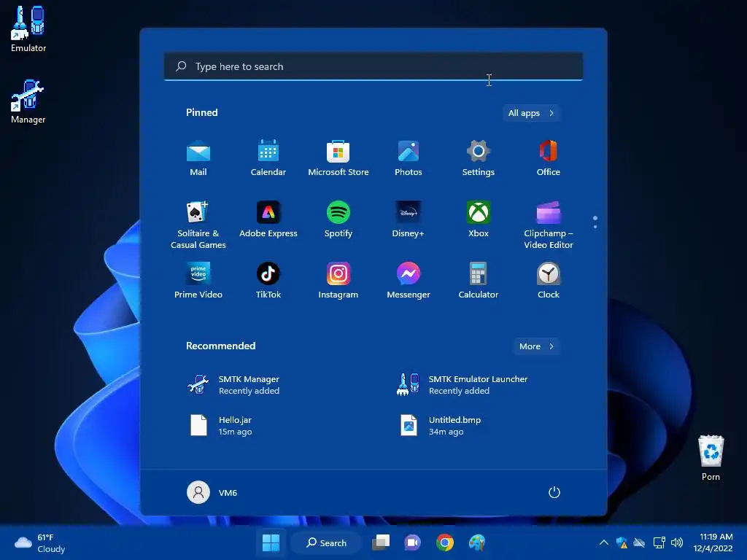Screen dimensions: 747x560
Task: Expand More recommended items
Action: (536, 346)
